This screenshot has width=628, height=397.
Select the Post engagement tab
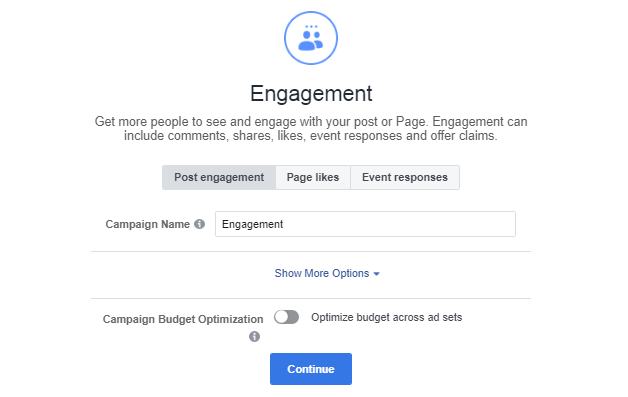[219, 177]
